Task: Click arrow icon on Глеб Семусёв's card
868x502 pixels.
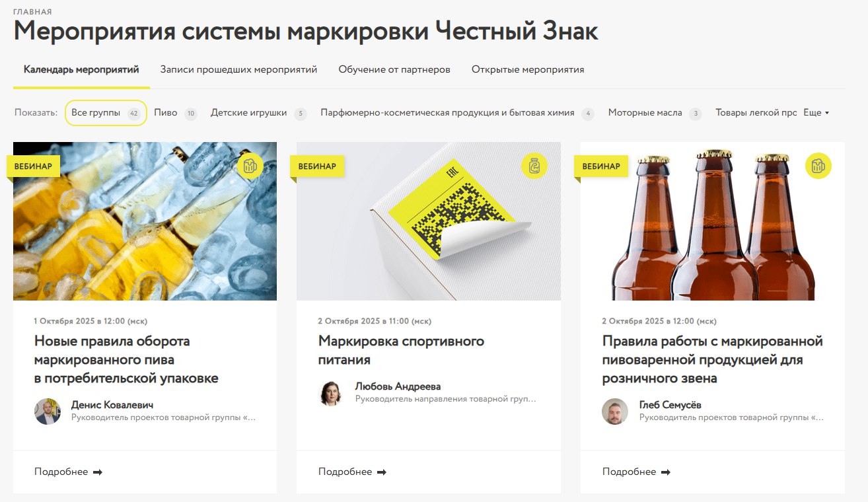Action: click(x=666, y=472)
